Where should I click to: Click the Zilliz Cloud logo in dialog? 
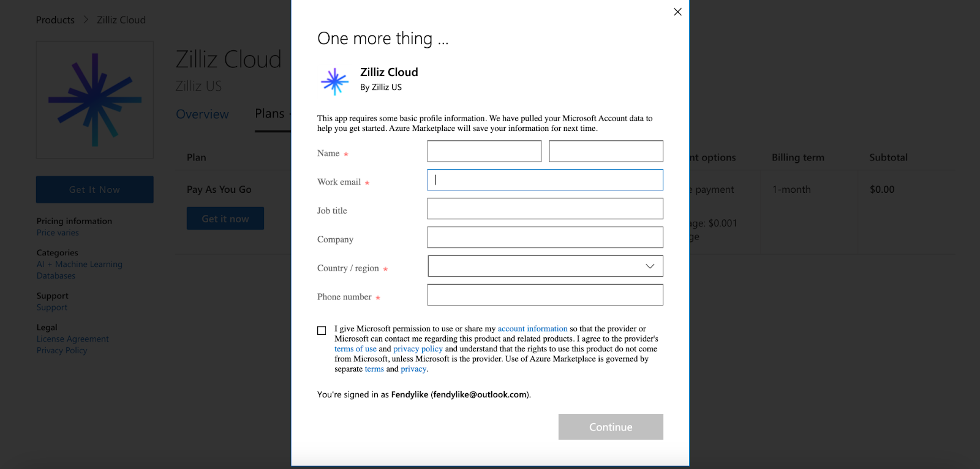[x=334, y=81]
